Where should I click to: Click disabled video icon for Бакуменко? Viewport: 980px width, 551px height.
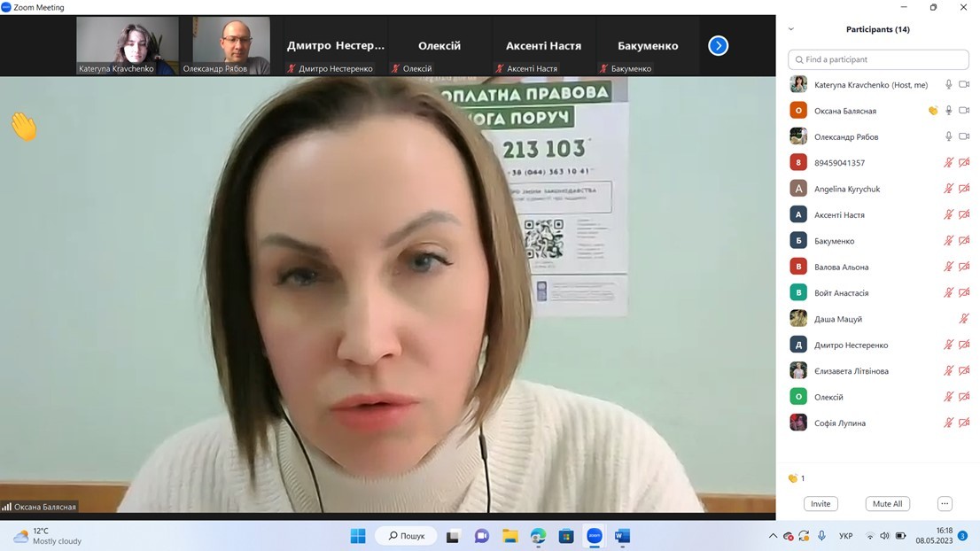point(964,241)
